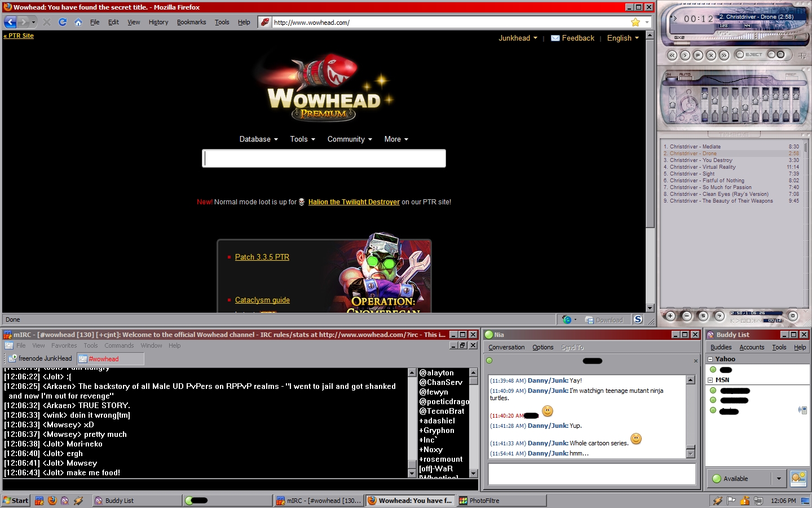This screenshot has height=508, width=812.
Task: Open the Conversation menu in Nia chat window
Action: pos(506,347)
